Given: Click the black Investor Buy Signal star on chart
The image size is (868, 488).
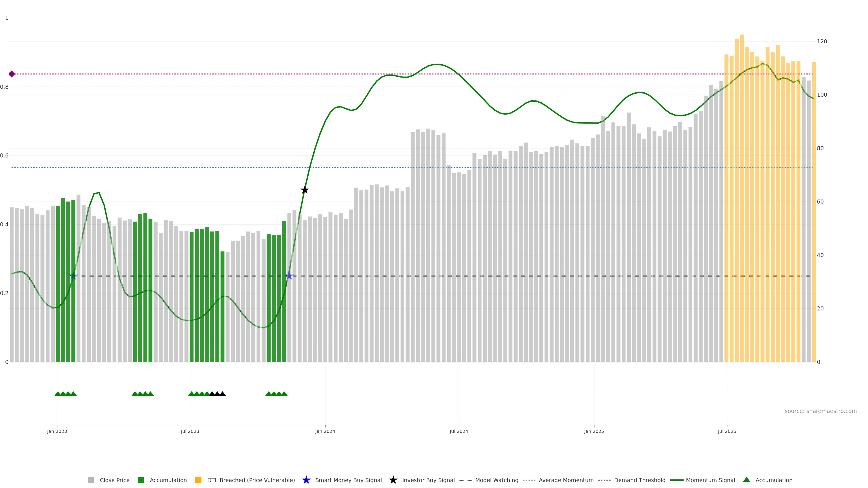Looking at the screenshot, I should click(305, 190).
